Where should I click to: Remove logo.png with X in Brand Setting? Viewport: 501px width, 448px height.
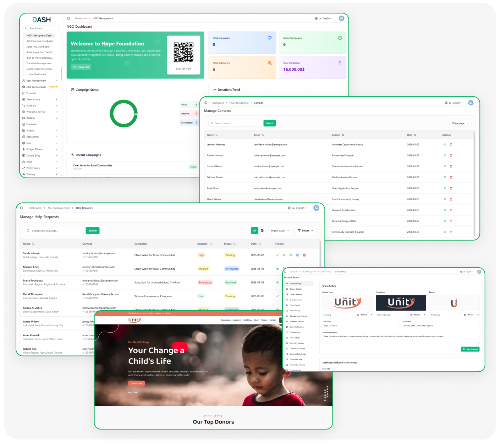[x=371, y=315]
